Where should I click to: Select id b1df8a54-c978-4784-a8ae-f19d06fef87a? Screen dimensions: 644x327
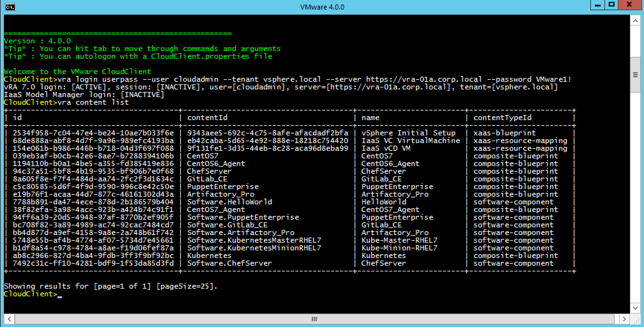pyautogui.click(x=93, y=248)
